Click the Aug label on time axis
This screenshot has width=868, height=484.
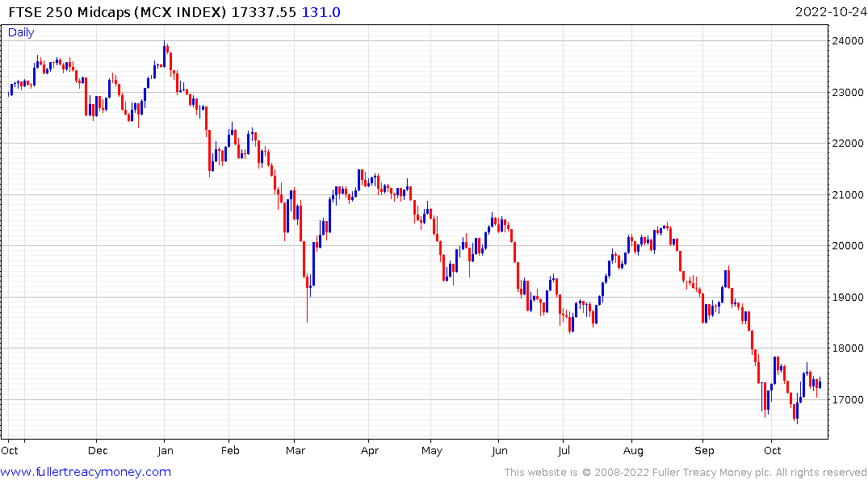point(633,450)
